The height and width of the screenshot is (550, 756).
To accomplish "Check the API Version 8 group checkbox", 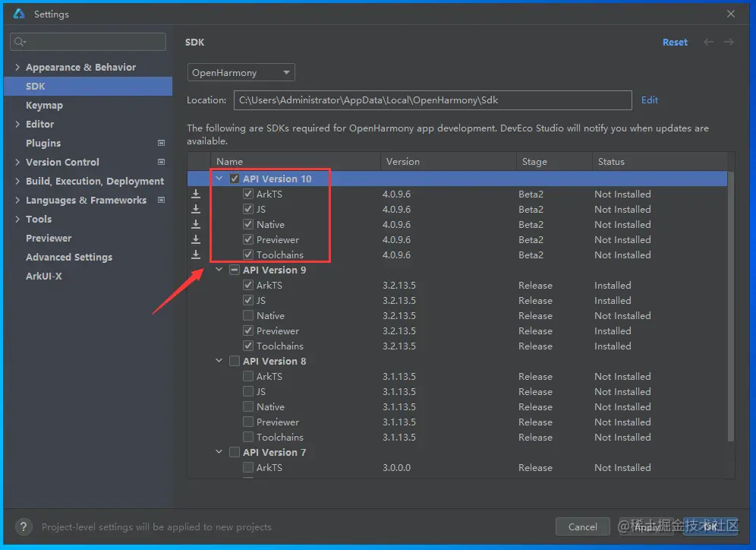I will (235, 361).
